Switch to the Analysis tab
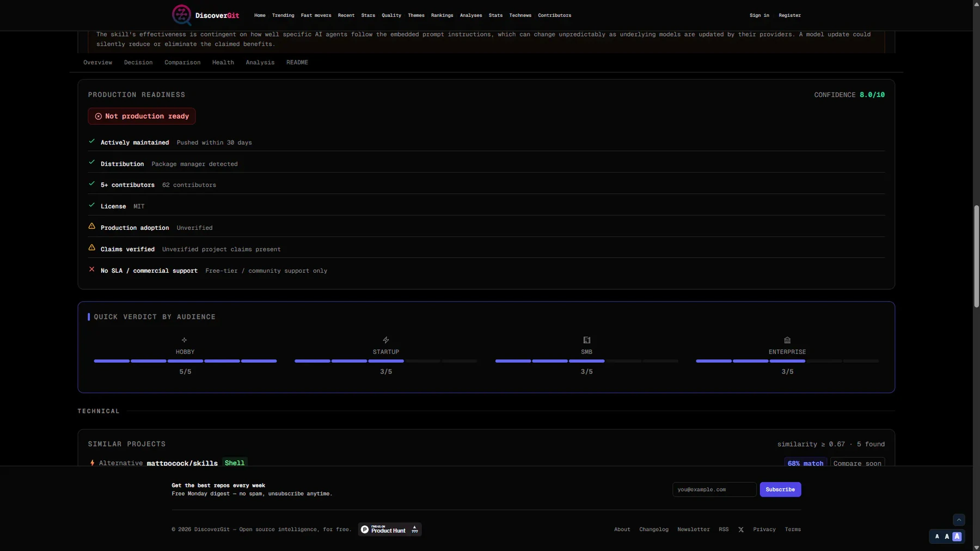The width and height of the screenshot is (980, 551). [x=260, y=63]
